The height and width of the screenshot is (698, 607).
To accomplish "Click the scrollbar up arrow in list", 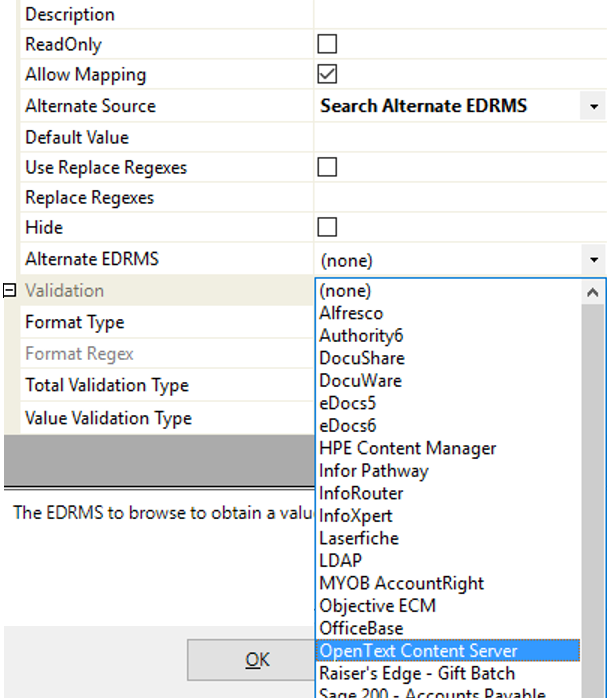I will pos(593,292).
